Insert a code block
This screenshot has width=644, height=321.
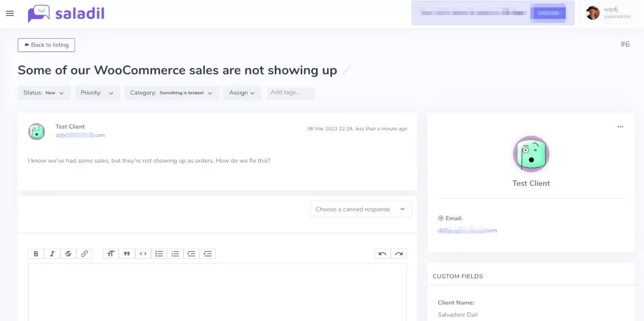(x=143, y=254)
